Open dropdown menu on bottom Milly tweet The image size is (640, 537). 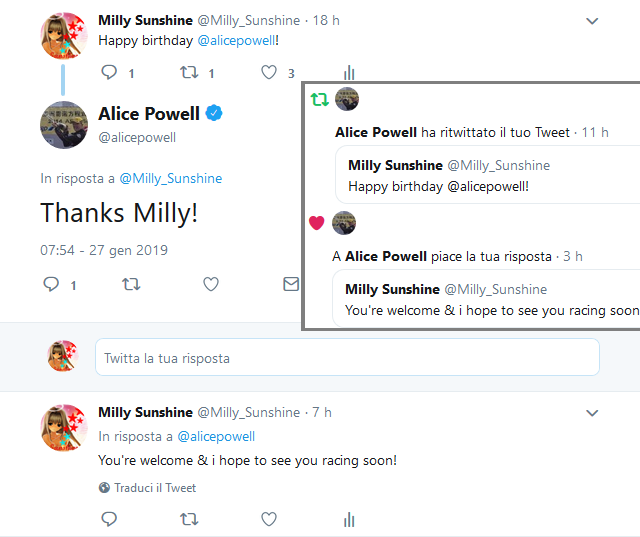coord(592,413)
